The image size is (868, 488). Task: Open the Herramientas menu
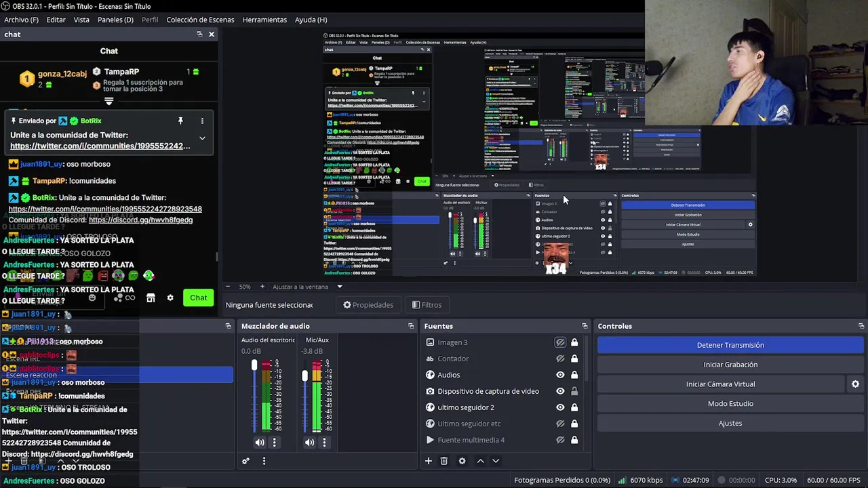[264, 20]
